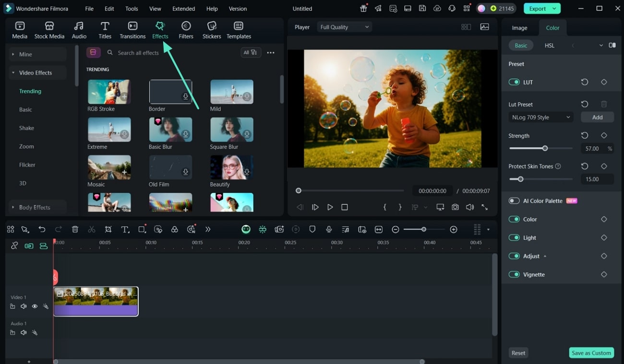Reset the LUT setting

(x=585, y=82)
